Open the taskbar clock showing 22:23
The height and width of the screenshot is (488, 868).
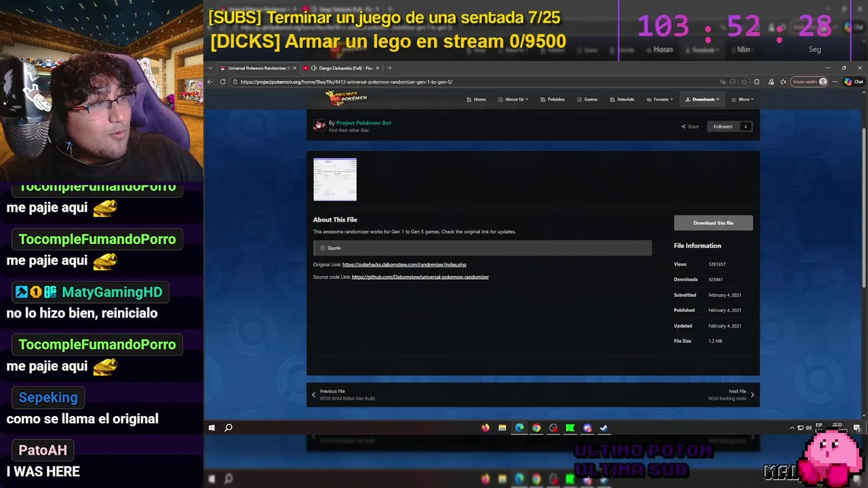click(x=837, y=426)
